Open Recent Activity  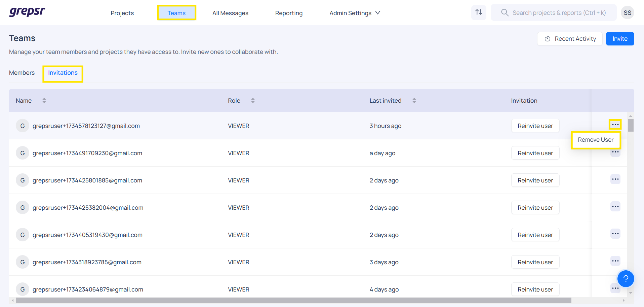(570, 39)
